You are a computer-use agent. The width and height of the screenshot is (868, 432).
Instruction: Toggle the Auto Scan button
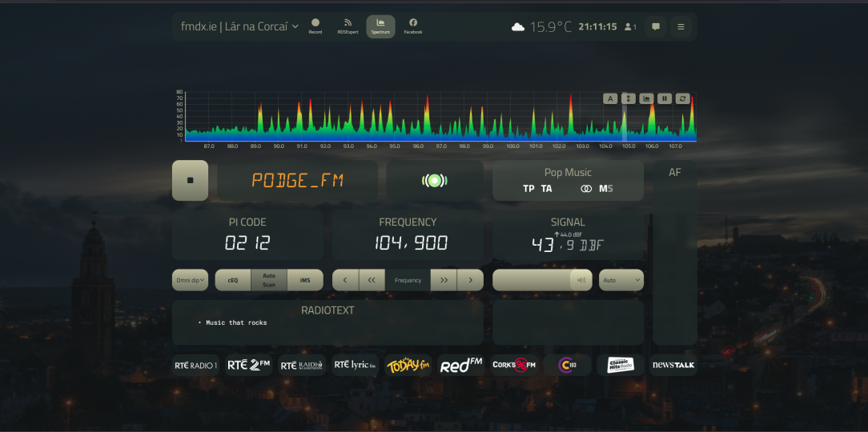pyautogui.click(x=269, y=280)
